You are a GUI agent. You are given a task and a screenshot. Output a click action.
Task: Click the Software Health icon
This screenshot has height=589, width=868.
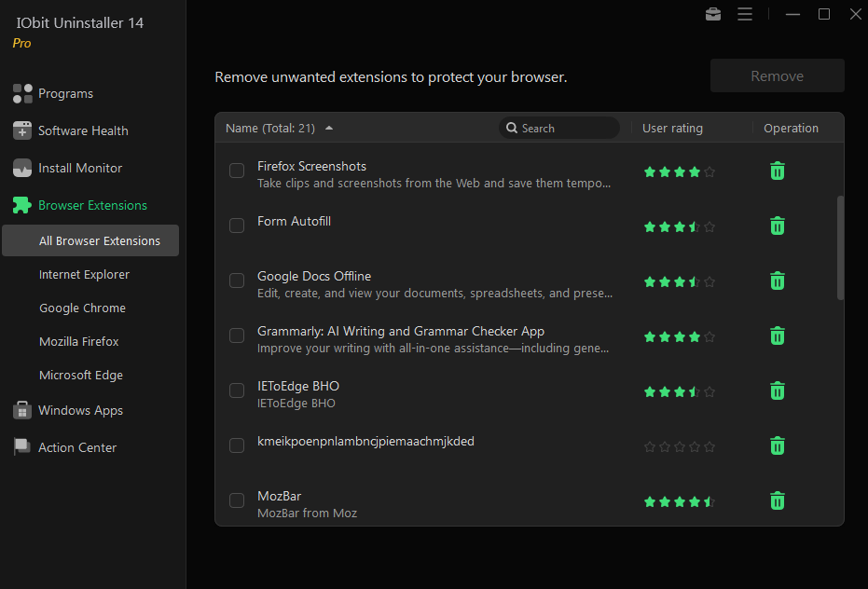coord(22,130)
